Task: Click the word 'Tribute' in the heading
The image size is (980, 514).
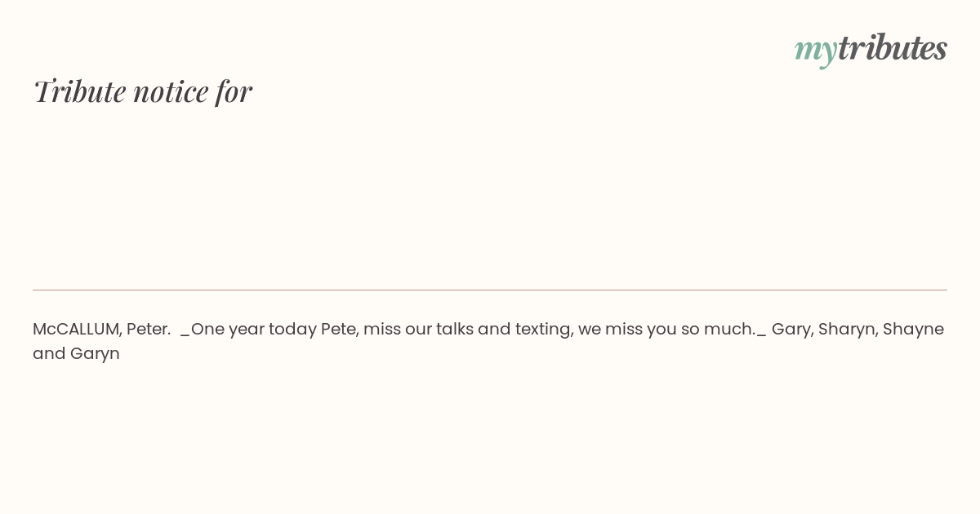Action: click(80, 91)
